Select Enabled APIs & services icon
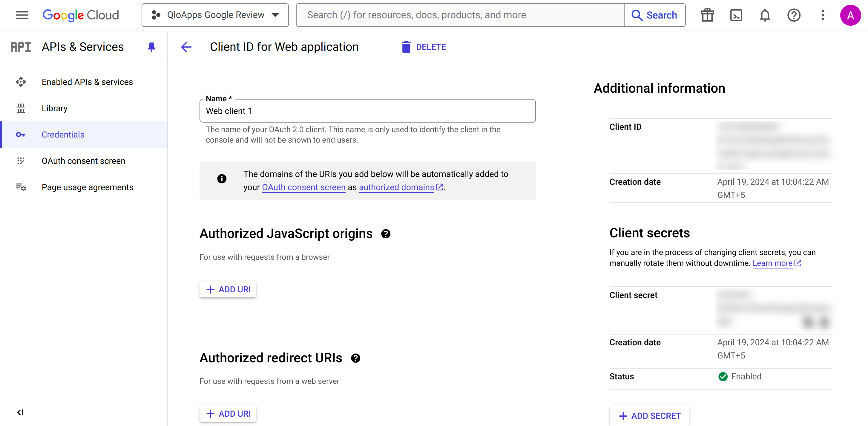Viewport: 868px width, 426px height. (21, 81)
